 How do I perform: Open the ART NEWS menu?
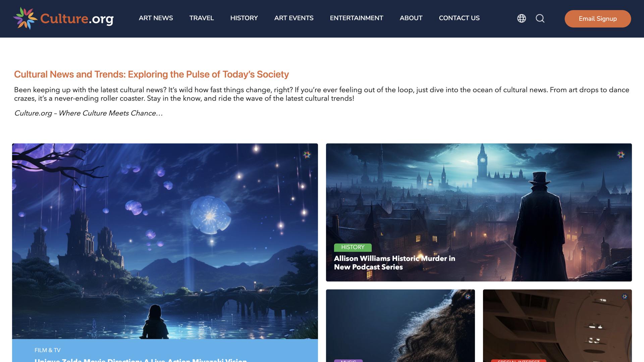[156, 18]
